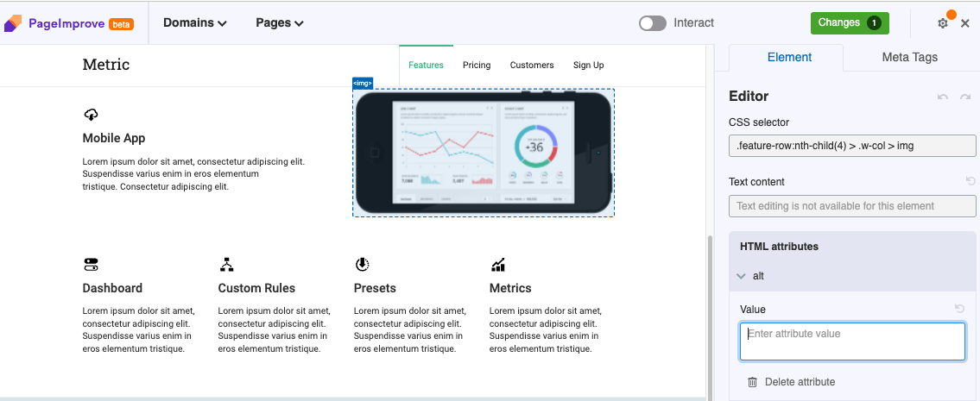The height and width of the screenshot is (401, 980).
Task: Click the Dashboard feature icon
Action: [x=91, y=265]
